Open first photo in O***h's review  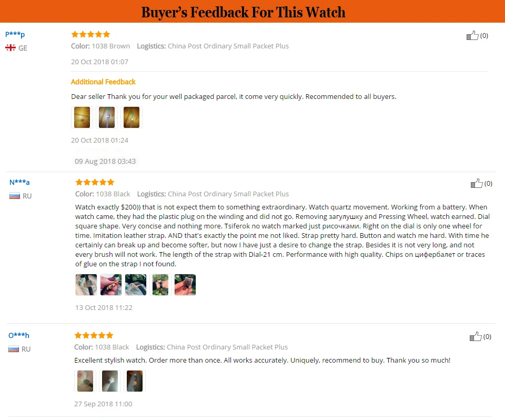coord(85,381)
